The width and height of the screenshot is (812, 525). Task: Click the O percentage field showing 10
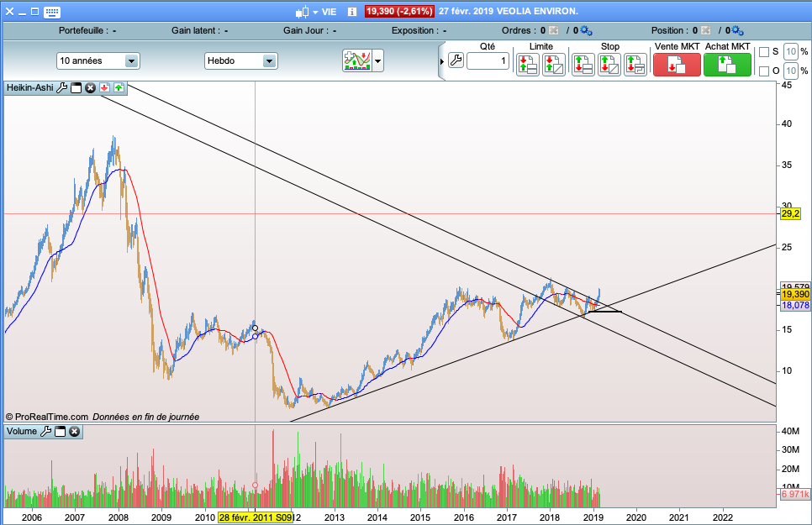coord(791,71)
